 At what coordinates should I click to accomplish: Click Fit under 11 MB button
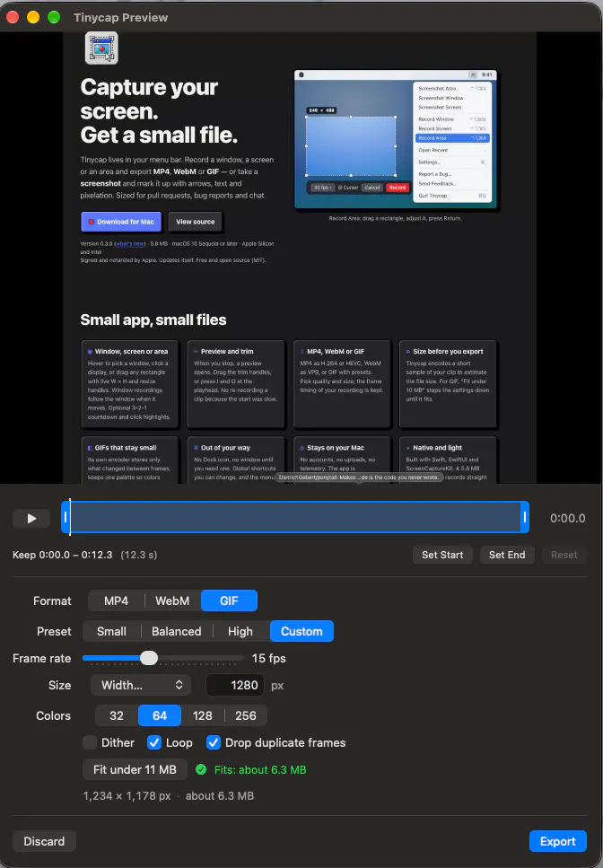pyautogui.click(x=135, y=769)
